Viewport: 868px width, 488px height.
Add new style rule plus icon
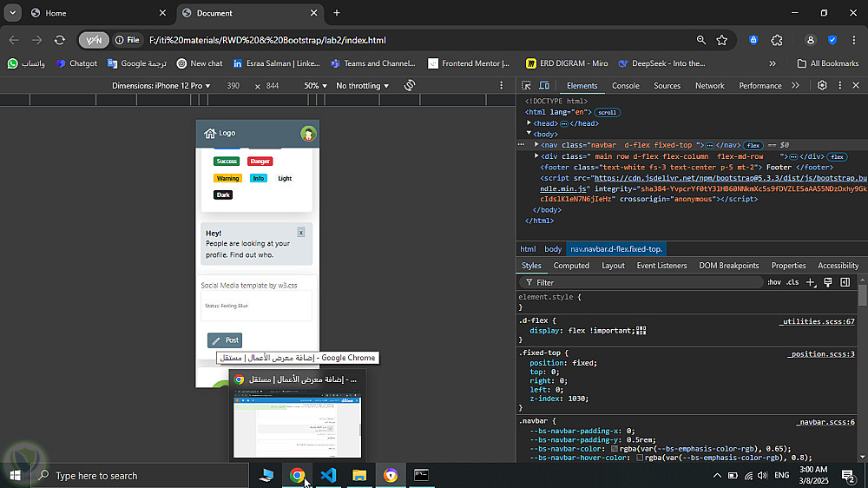point(811,282)
